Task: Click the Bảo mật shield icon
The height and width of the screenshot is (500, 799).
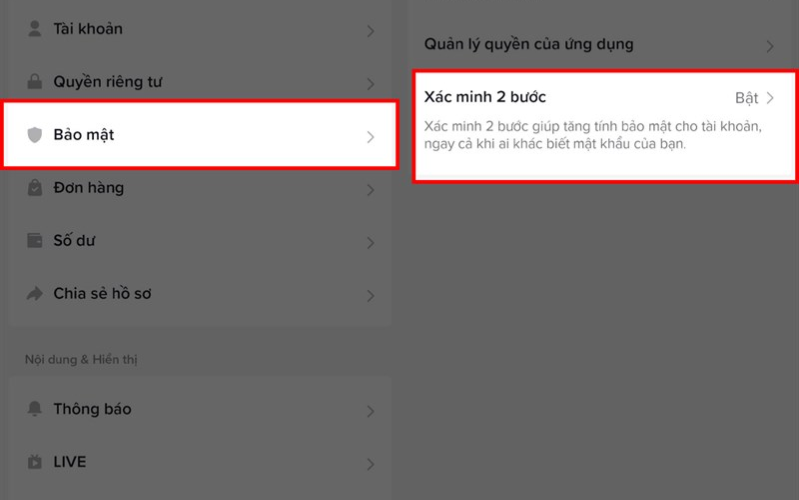Action: [35, 135]
